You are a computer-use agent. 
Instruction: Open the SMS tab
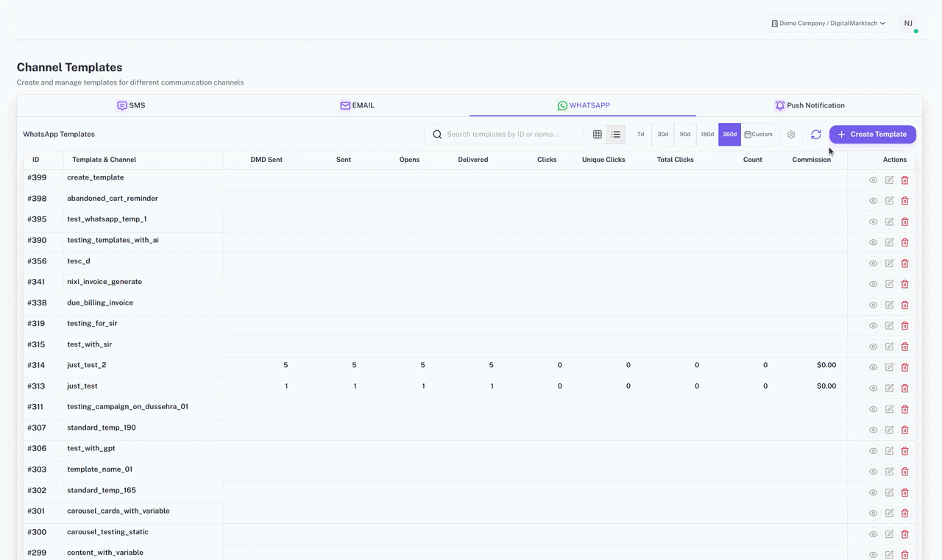pyautogui.click(x=131, y=105)
